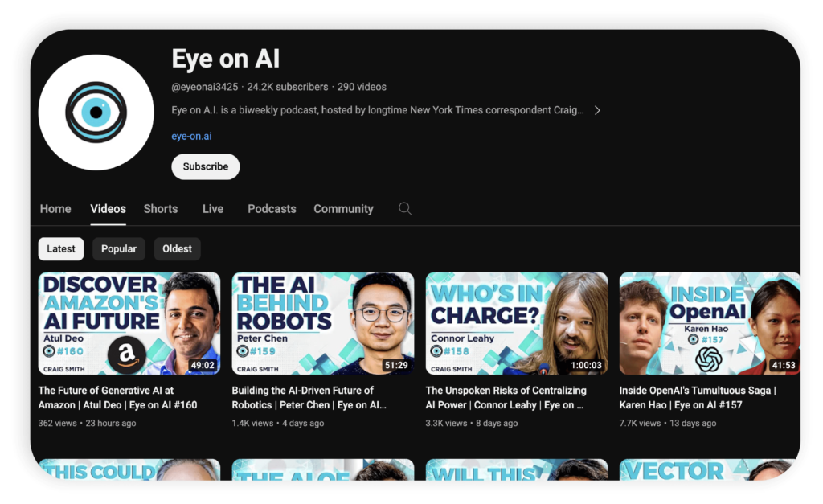The image size is (823, 504).
Task: Sort videos by Popular
Action: pos(119,249)
